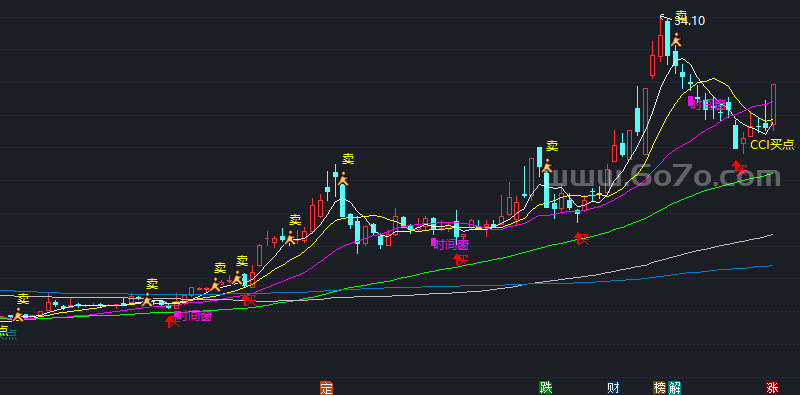Click the orange 定 event marker
The height and width of the screenshot is (395, 800).
(x=326, y=388)
